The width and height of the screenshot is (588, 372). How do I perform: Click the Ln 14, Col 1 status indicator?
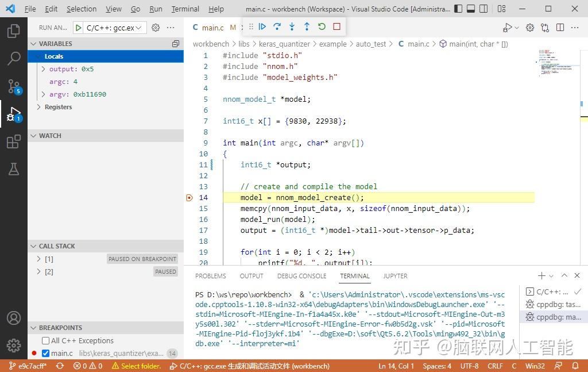point(396,366)
